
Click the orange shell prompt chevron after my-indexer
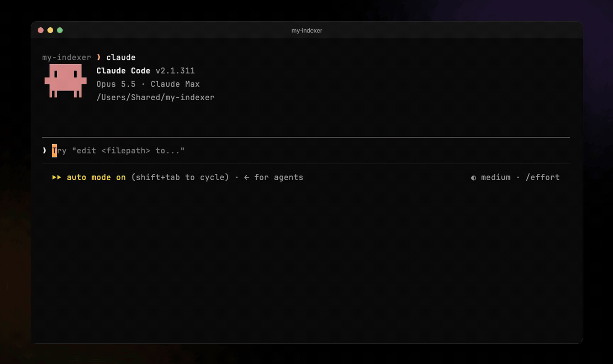[99, 57]
